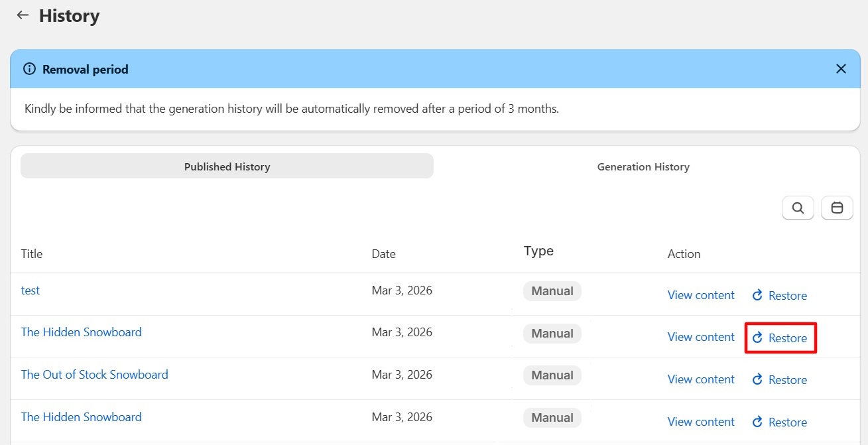View content for The Out of Stock Snowboard
The width and height of the screenshot is (868, 445).
click(x=701, y=379)
